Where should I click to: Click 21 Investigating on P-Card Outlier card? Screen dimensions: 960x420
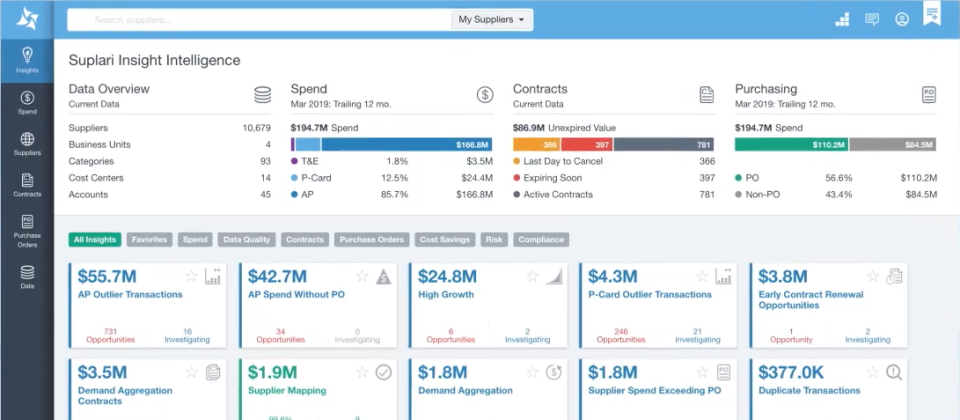(697, 336)
